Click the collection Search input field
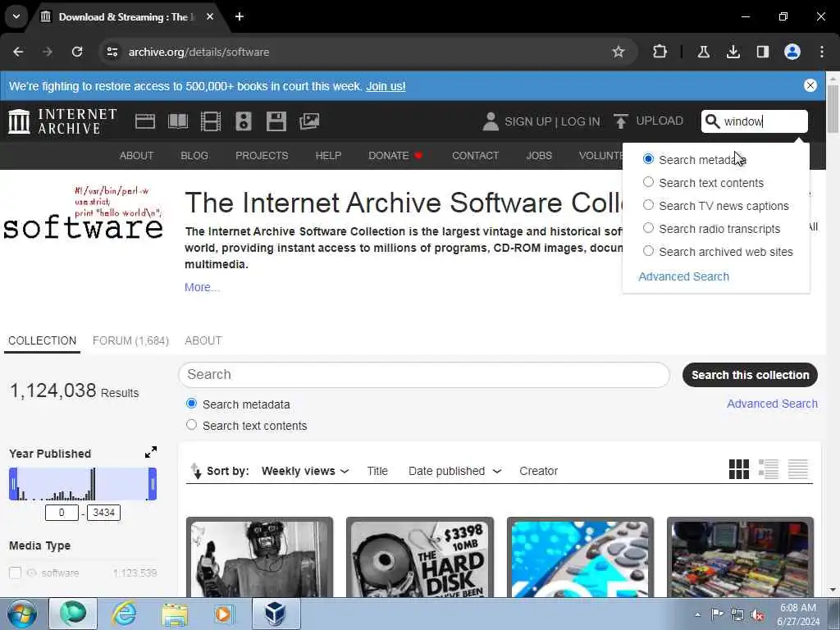The height and width of the screenshot is (630, 840). click(424, 374)
